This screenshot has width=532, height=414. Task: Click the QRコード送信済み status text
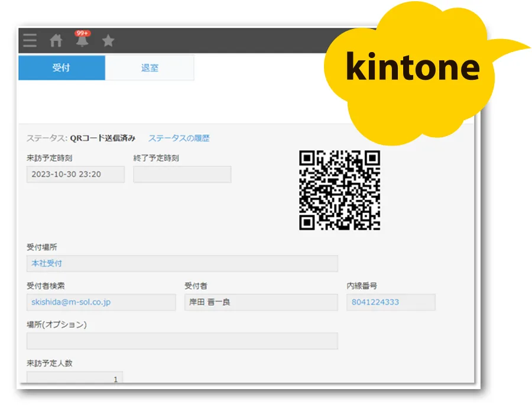pyautogui.click(x=102, y=138)
